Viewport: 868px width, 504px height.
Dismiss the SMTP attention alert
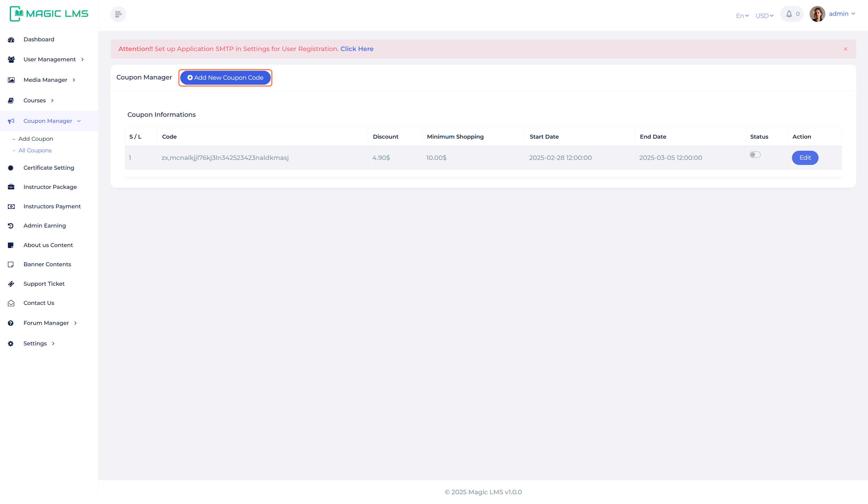pyautogui.click(x=845, y=49)
